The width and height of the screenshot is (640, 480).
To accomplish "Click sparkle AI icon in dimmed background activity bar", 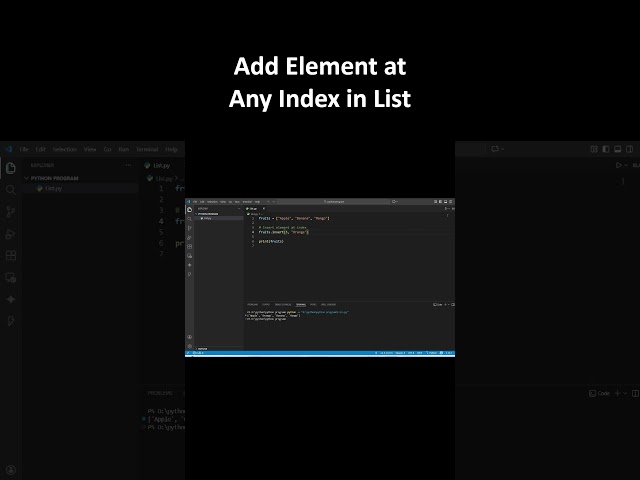I will 11,299.
